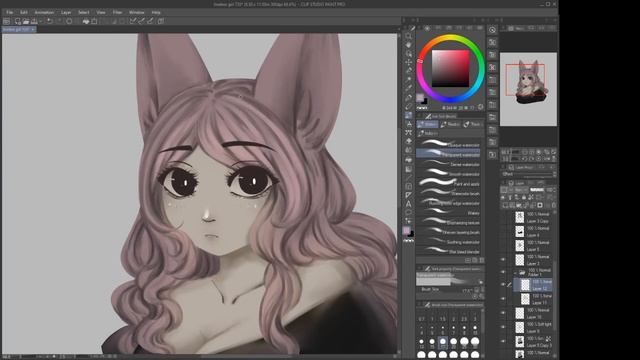Open the Window menu
Image resolution: width=640 pixels, height=360 pixels.
pyautogui.click(x=136, y=13)
